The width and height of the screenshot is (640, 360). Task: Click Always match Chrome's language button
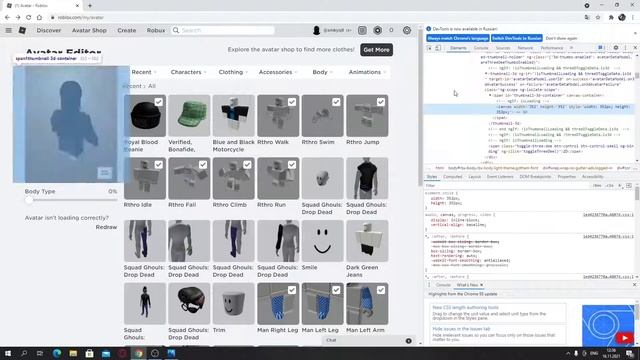pyautogui.click(x=458, y=38)
